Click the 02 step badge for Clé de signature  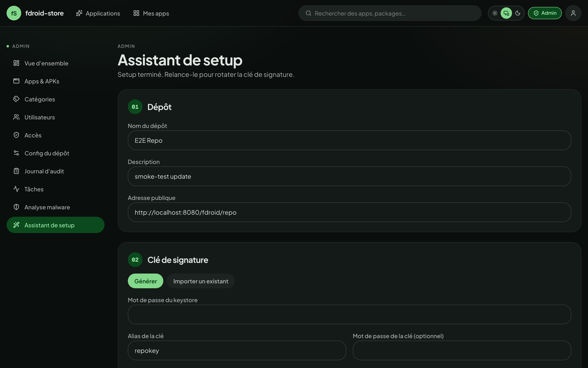coord(135,260)
